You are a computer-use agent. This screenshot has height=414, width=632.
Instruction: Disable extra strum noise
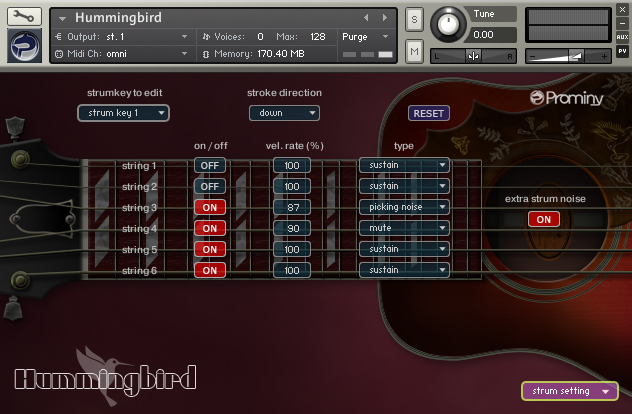click(x=544, y=219)
